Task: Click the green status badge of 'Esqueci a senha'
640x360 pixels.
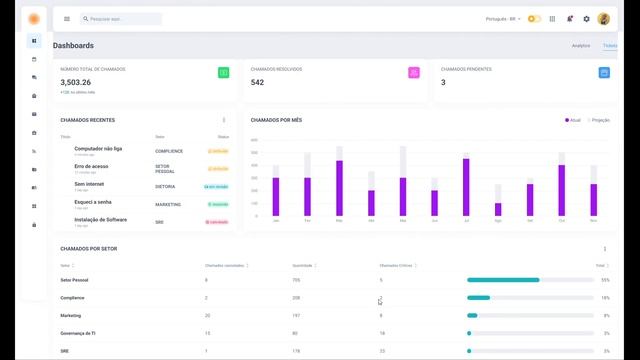Action: [218, 204]
